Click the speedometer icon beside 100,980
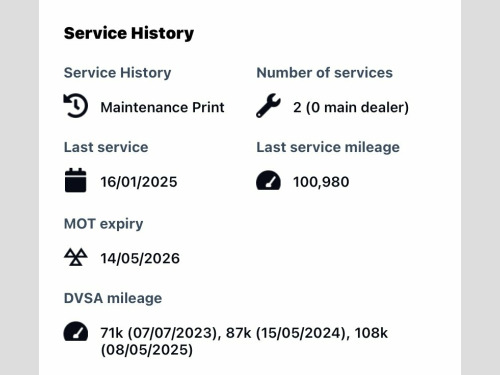 coord(268,180)
